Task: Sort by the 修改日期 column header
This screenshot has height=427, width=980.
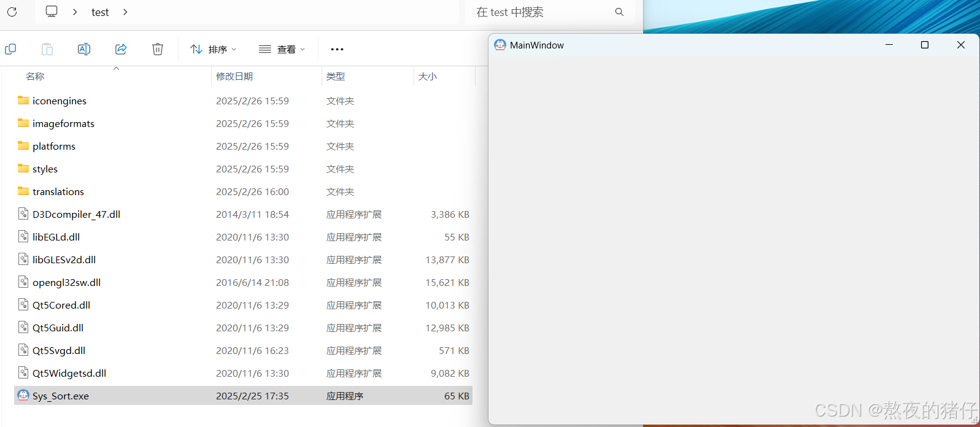Action: click(x=234, y=77)
